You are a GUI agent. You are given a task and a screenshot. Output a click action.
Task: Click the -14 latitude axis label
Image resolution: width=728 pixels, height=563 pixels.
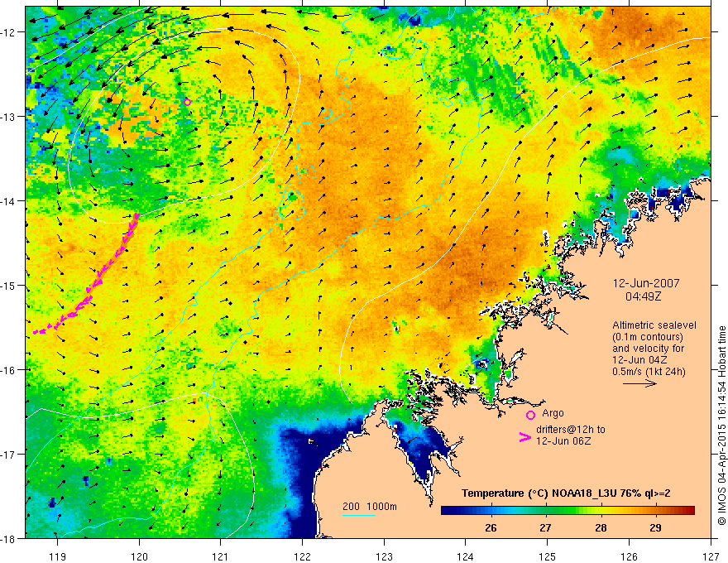(x=9, y=201)
